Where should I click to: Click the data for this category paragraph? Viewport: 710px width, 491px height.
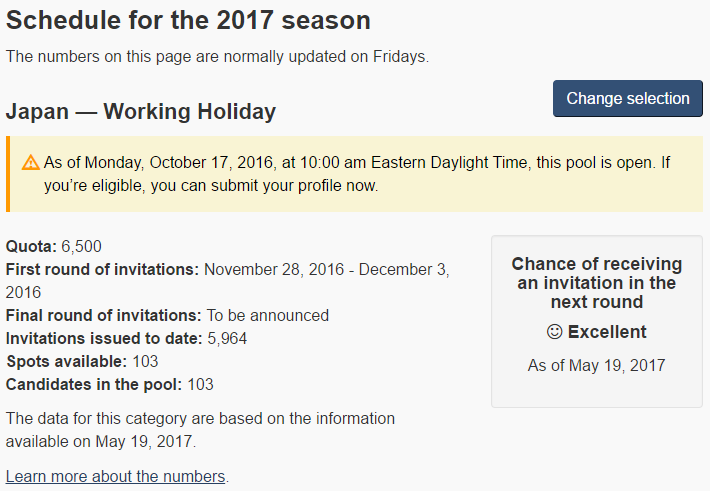200,430
